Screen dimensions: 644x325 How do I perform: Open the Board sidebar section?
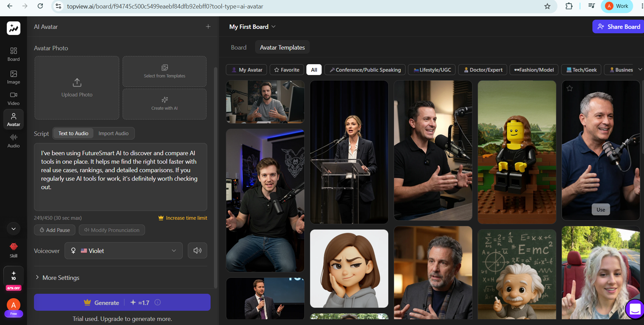point(14,54)
